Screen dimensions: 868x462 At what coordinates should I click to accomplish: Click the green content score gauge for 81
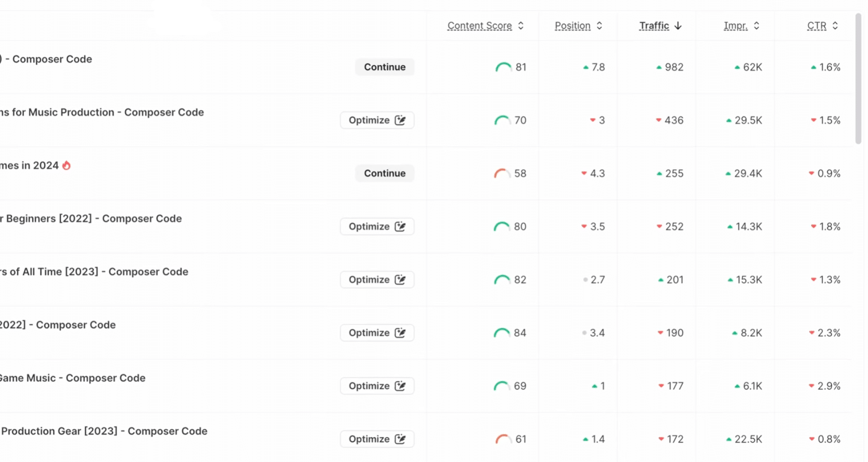coord(503,67)
